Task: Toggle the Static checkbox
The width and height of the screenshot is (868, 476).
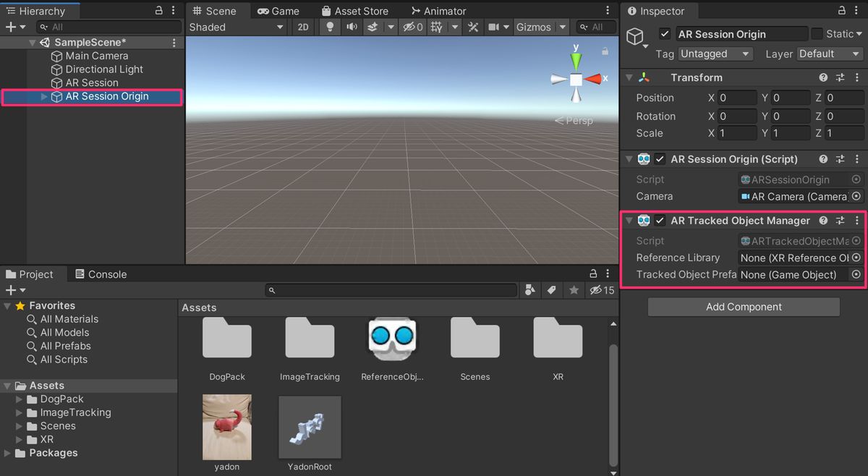Action: [x=817, y=34]
